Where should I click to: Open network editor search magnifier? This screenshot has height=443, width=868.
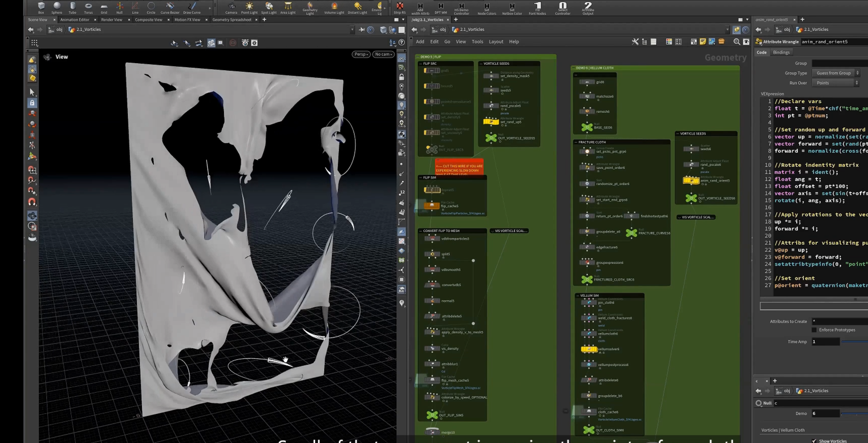(x=737, y=42)
